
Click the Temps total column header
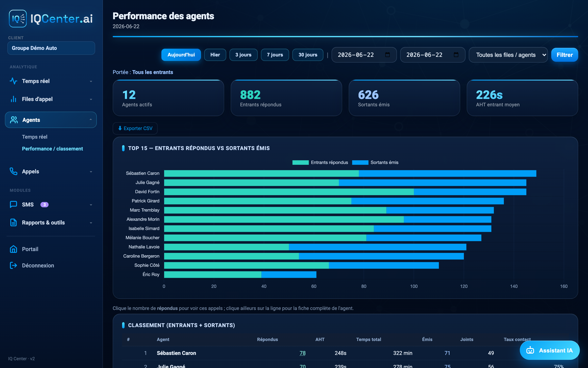[369, 339]
